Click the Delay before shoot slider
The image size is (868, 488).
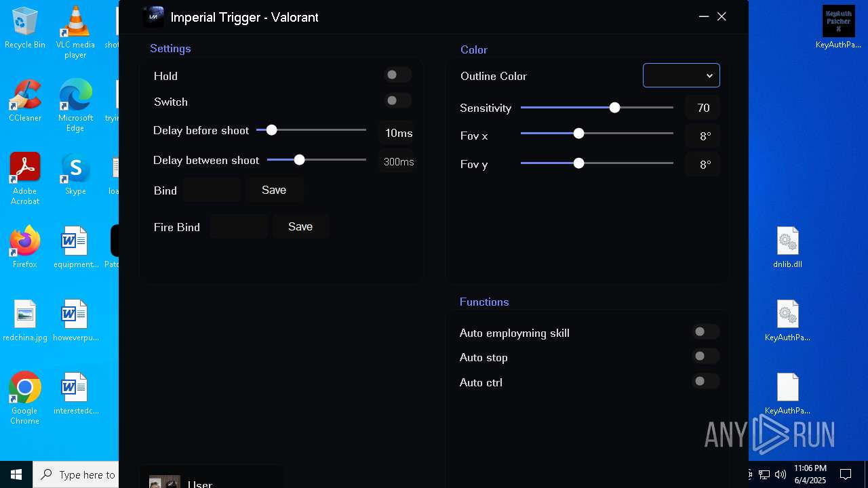point(311,129)
